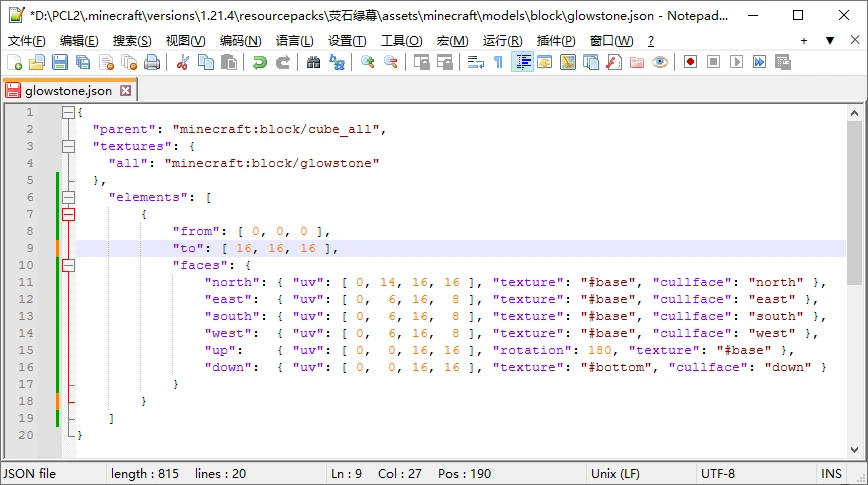
Task: Select the glowstone.json tab
Action: 68,91
